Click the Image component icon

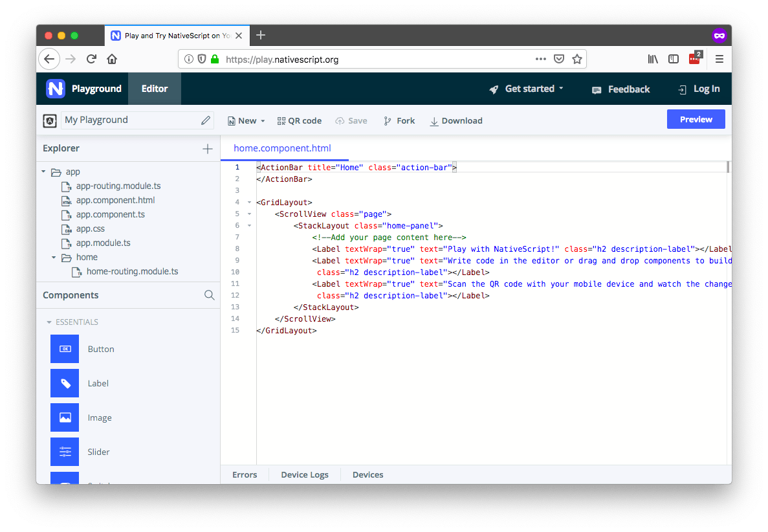coord(65,417)
